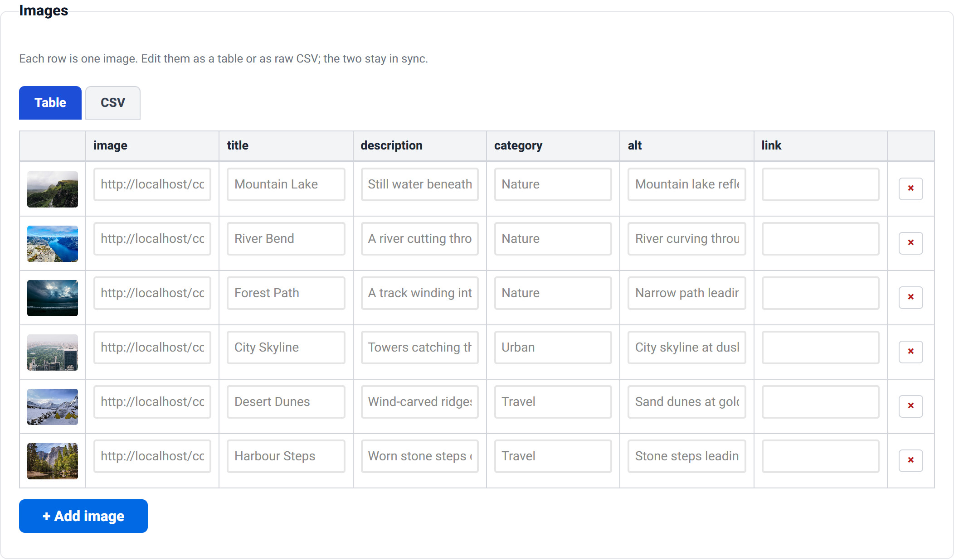Edit the 'Sand dunes at gold' alt field
Viewport: 954px width, 560px height.
coord(687,402)
